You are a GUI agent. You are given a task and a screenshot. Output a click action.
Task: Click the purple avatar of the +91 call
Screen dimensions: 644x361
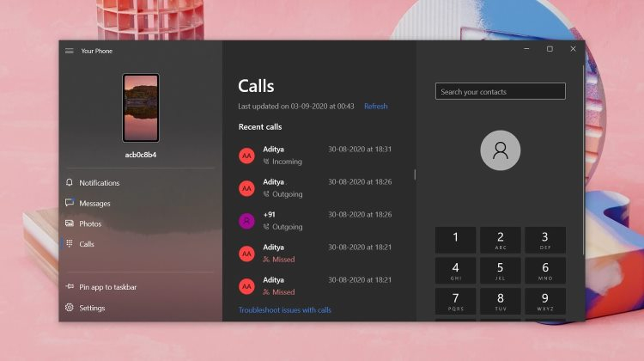[246, 221]
